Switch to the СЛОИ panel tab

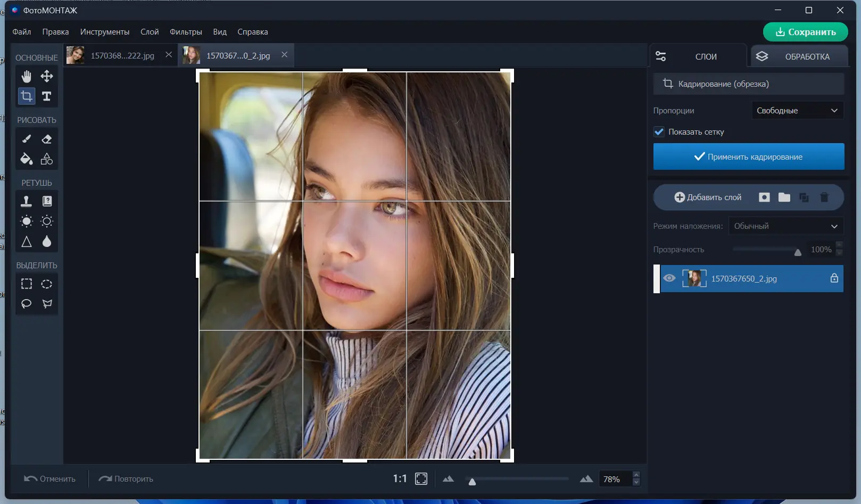(x=698, y=56)
